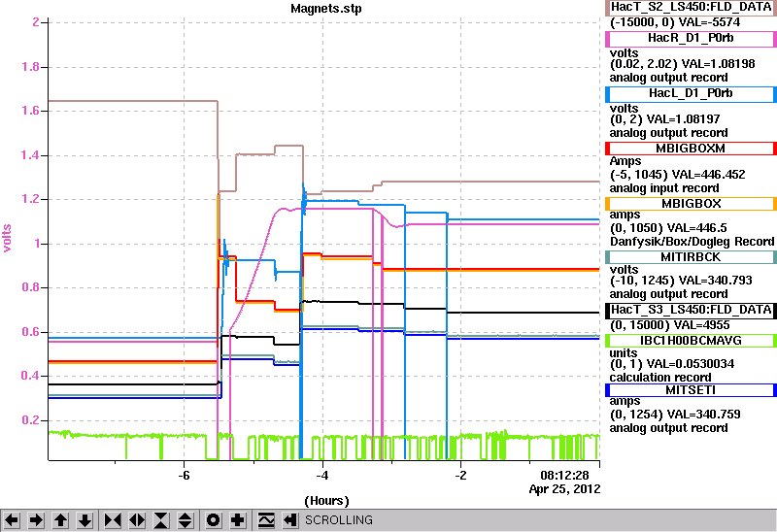The image size is (777, 532).
Task: Select the MBIGBOXM curve legend
Action: (x=691, y=149)
